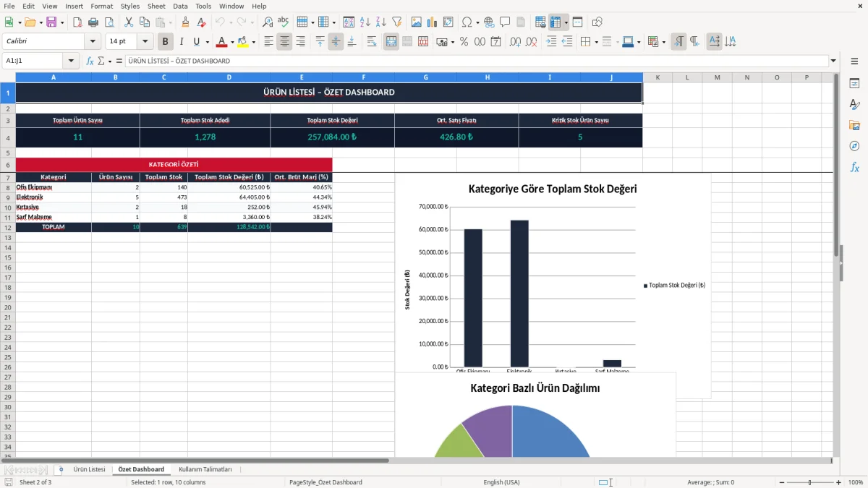Click the Clone Formatting paintbrush icon
The height and width of the screenshot is (488, 868).
186,22
